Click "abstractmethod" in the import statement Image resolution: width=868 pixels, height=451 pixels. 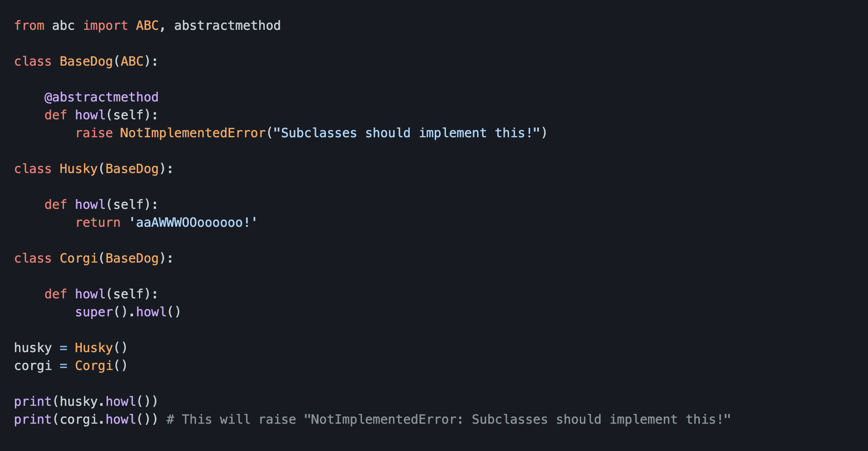click(x=227, y=26)
